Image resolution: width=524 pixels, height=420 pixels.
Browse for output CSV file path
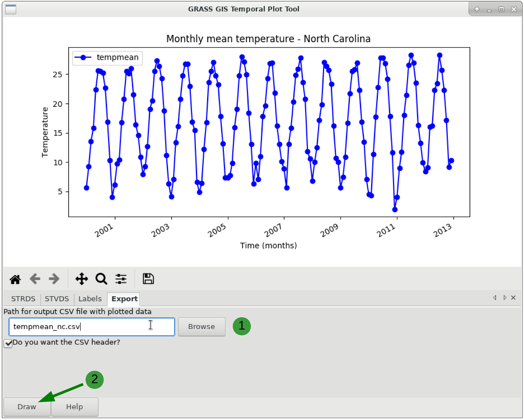201,327
